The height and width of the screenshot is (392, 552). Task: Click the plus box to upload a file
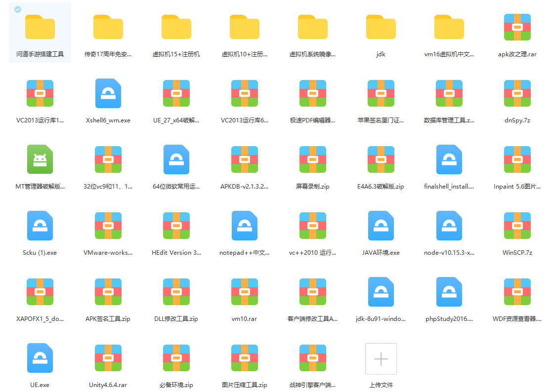click(381, 359)
